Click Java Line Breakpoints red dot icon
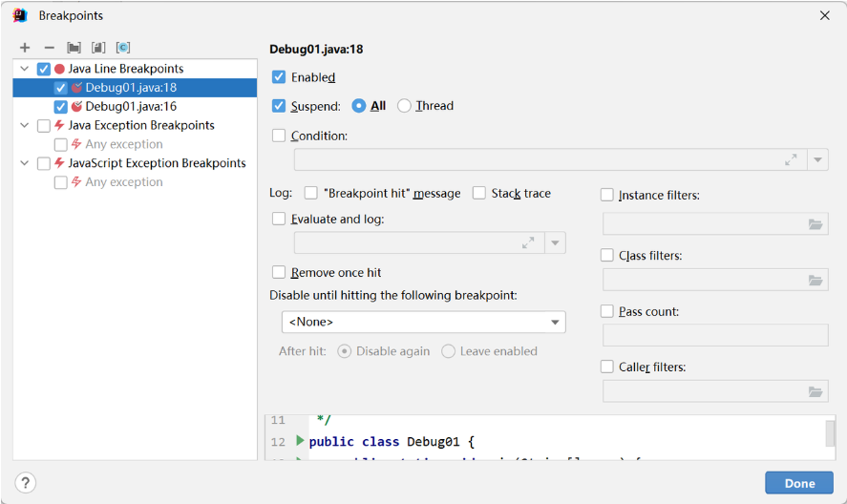Image resolution: width=847 pixels, height=504 pixels. (59, 69)
